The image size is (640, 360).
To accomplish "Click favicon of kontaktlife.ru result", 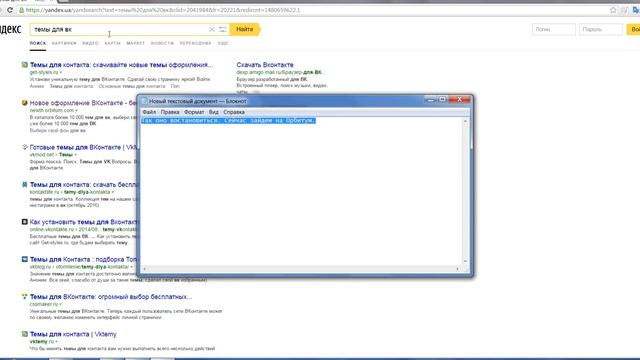I will pyautogui.click(x=24, y=184).
